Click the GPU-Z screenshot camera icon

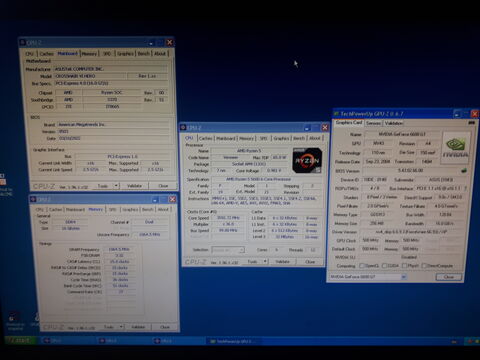click(471, 123)
